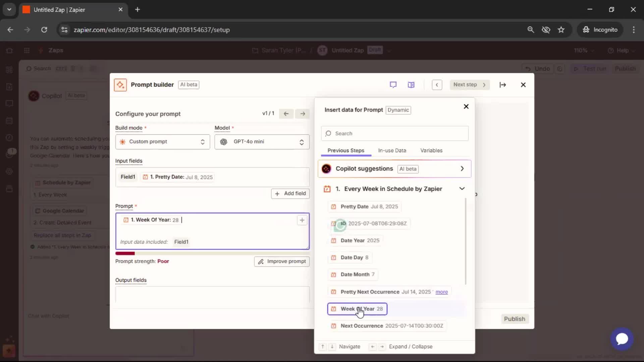The image size is (644, 362).
Task: Select the Date Day 8 item
Action: pos(350,257)
